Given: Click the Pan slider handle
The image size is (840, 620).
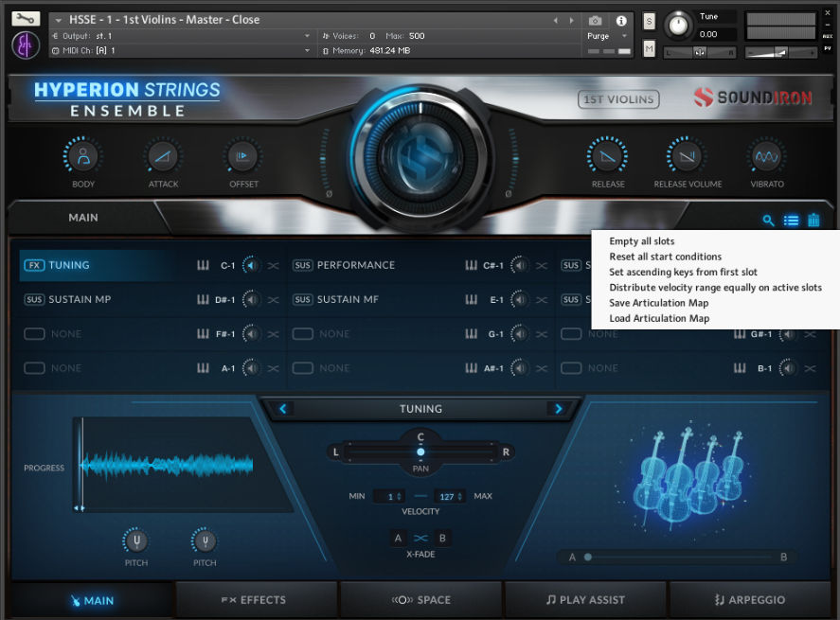Looking at the screenshot, I should (420, 452).
